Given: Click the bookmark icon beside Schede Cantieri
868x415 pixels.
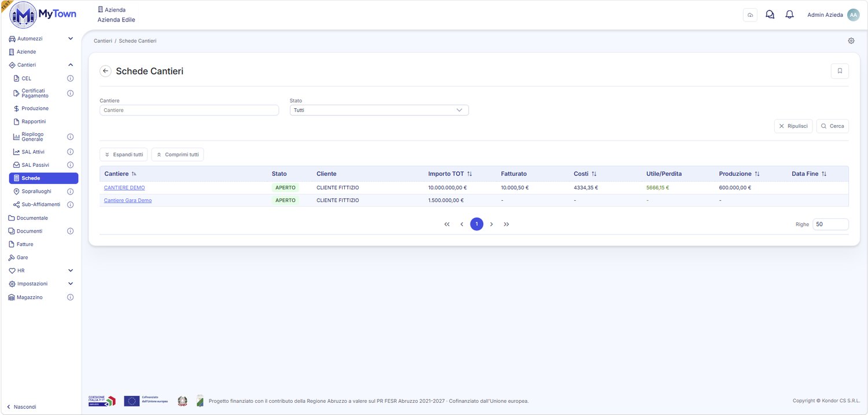Looking at the screenshot, I should (x=840, y=71).
